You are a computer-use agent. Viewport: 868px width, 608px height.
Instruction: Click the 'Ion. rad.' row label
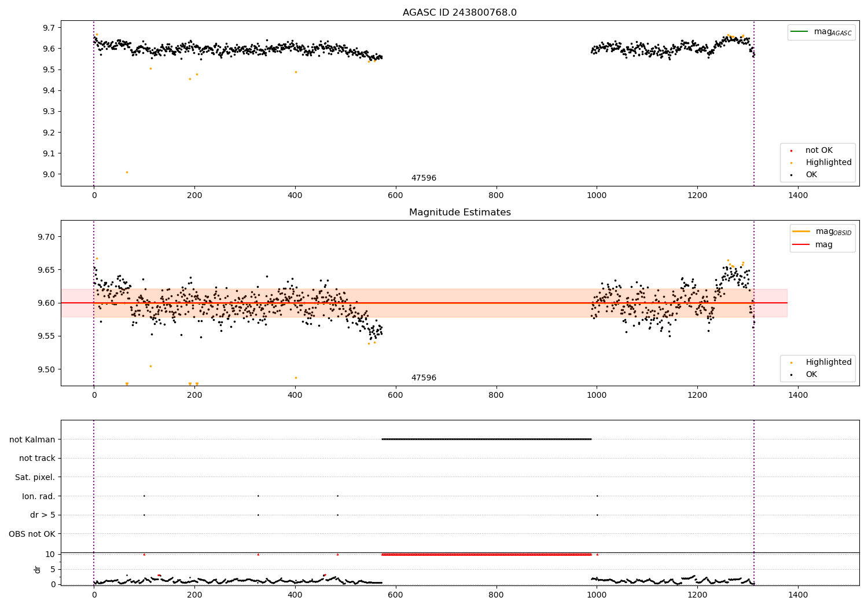point(39,496)
